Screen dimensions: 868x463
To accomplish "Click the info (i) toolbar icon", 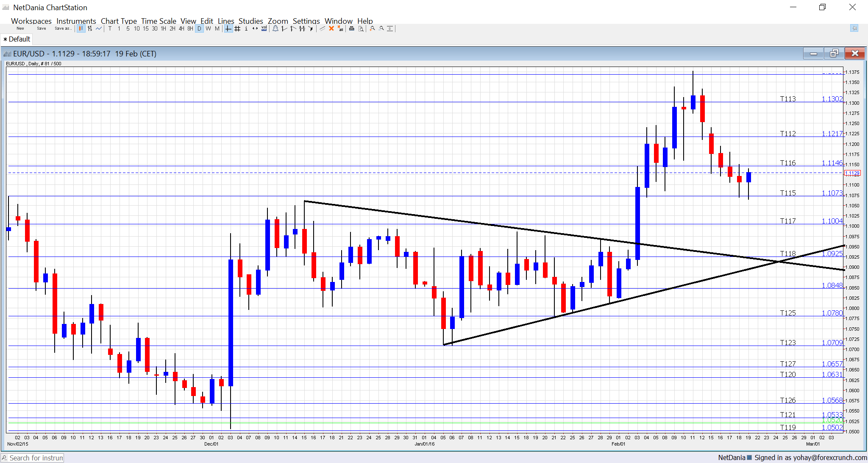I will pyautogui.click(x=246, y=28).
